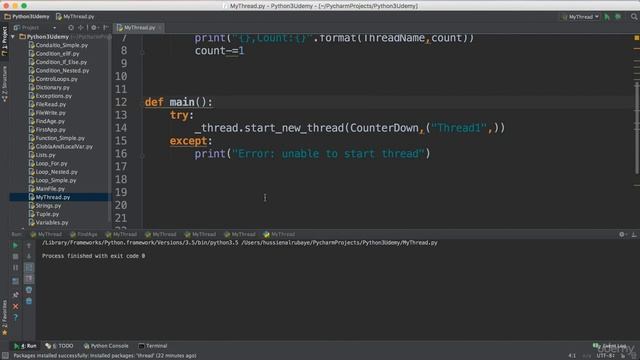Open the Terminal tab
This screenshot has height=360, width=640.
[153, 346]
